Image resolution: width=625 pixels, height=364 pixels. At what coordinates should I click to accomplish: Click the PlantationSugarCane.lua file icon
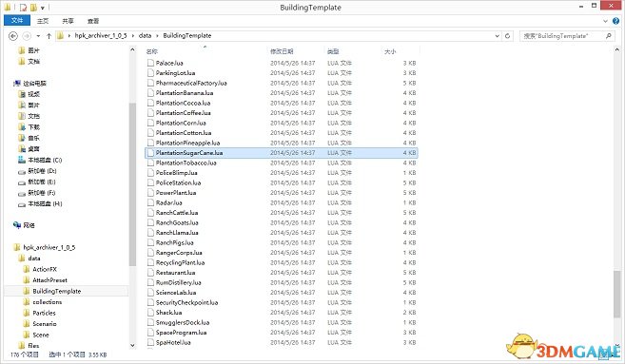[x=150, y=153]
